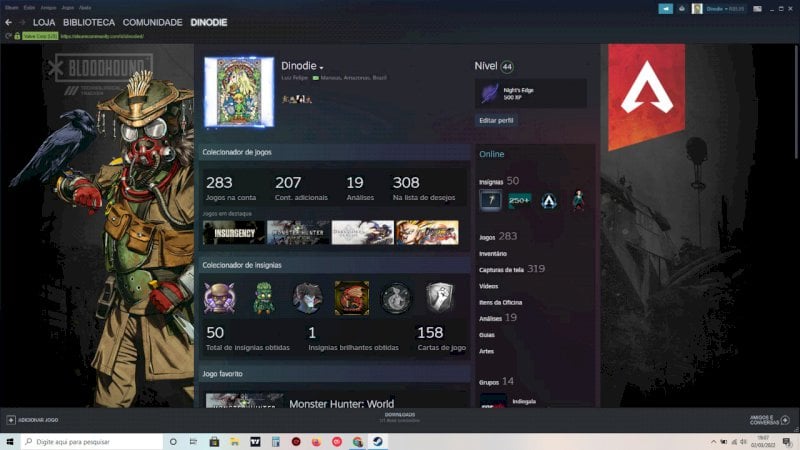Click the green padlock security icon
The image size is (800, 450).
click(x=17, y=36)
